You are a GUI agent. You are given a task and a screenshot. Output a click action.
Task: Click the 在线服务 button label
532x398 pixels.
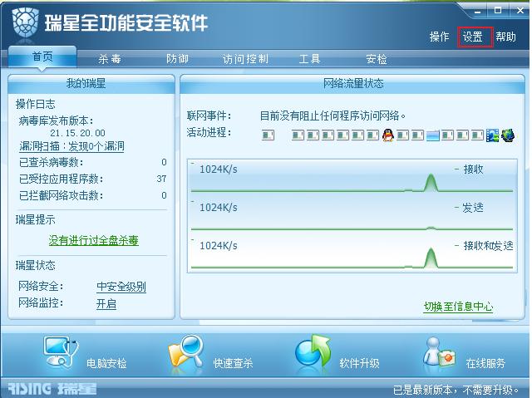[485, 363]
